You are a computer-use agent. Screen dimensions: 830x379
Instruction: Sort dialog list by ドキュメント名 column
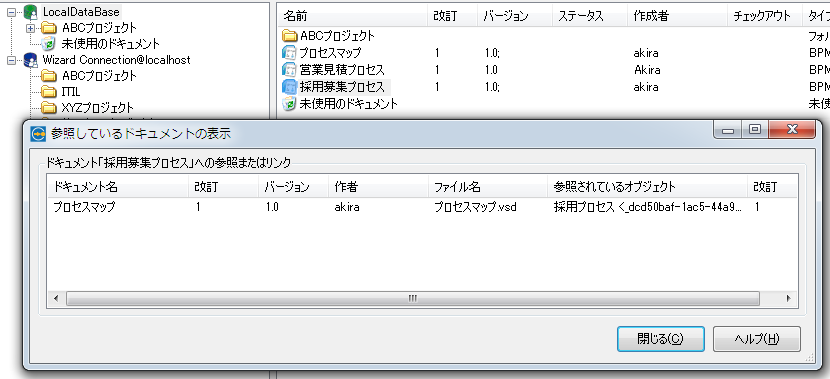(x=118, y=187)
